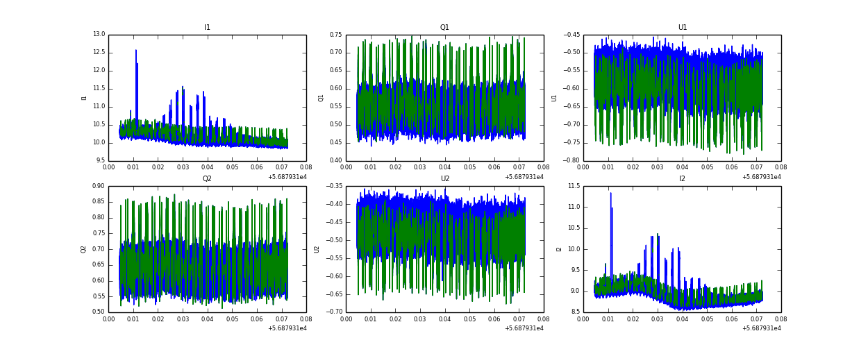The image size is (868, 347).
Task: Click the rotated y-axis label of I1 plot
Action: pos(85,98)
